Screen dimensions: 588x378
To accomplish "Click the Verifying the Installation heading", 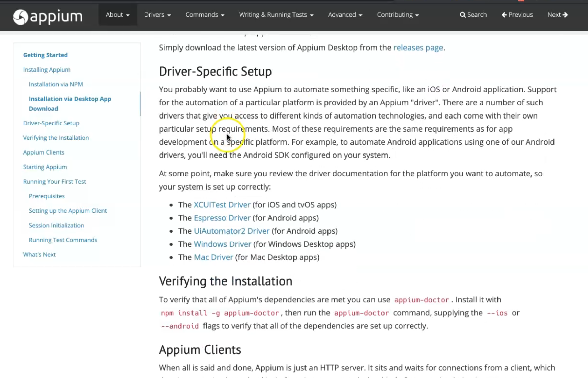I will [225, 281].
